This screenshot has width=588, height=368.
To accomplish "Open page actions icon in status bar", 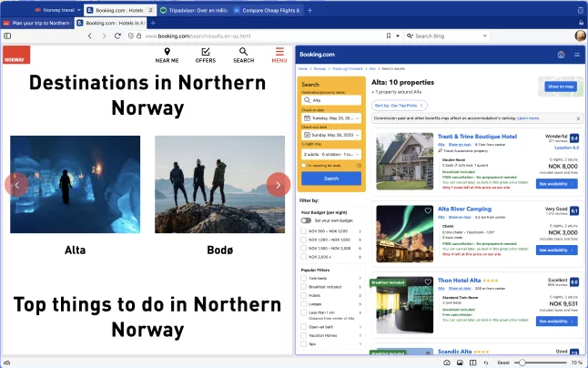I will [486, 363].
